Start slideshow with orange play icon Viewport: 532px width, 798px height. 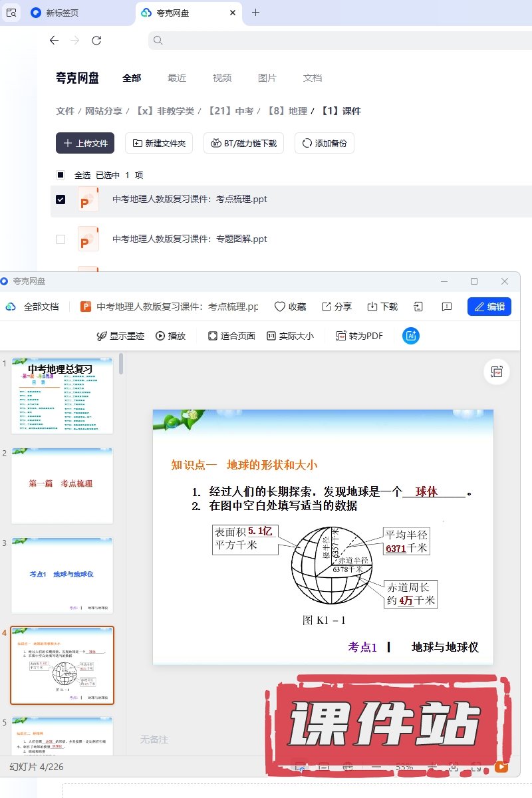coord(501,767)
